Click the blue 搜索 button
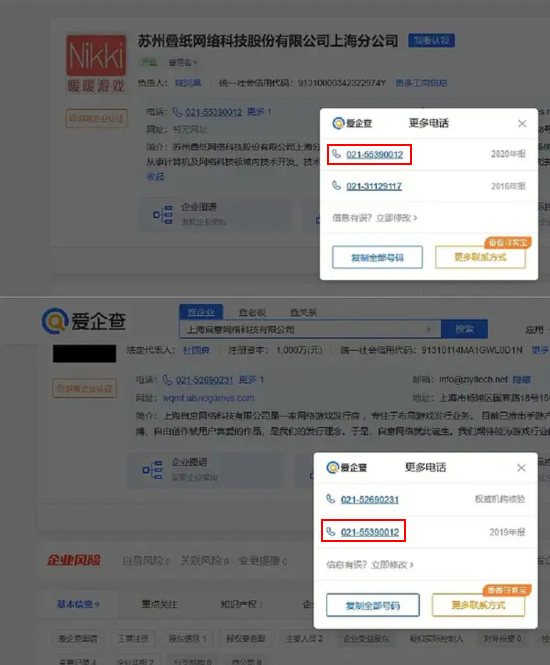Image resolution: width=550 pixels, height=665 pixels. point(464,329)
